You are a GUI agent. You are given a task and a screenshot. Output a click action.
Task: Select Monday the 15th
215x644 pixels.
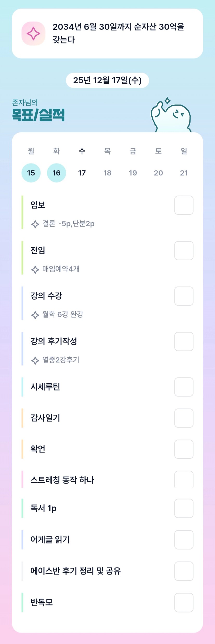(31, 173)
